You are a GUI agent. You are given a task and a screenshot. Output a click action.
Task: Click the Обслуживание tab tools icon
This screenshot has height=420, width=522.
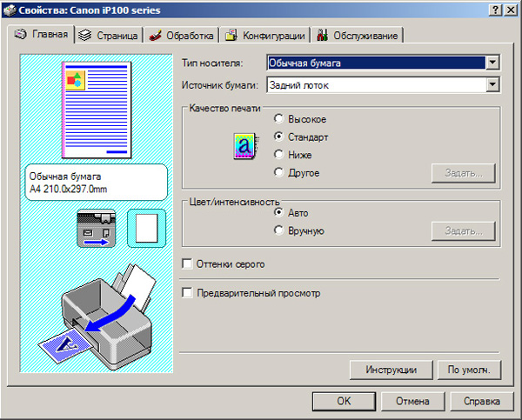click(322, 35)
